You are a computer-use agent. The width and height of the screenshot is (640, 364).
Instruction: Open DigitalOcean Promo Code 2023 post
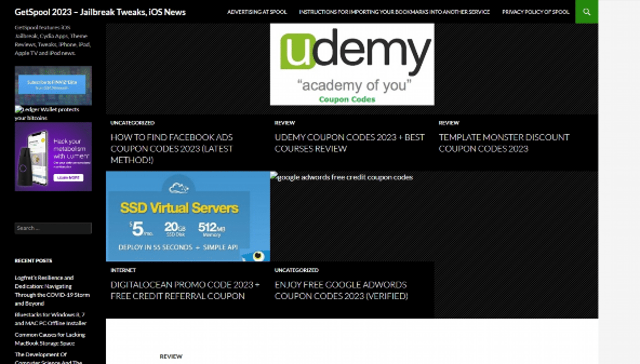(185, 290)
